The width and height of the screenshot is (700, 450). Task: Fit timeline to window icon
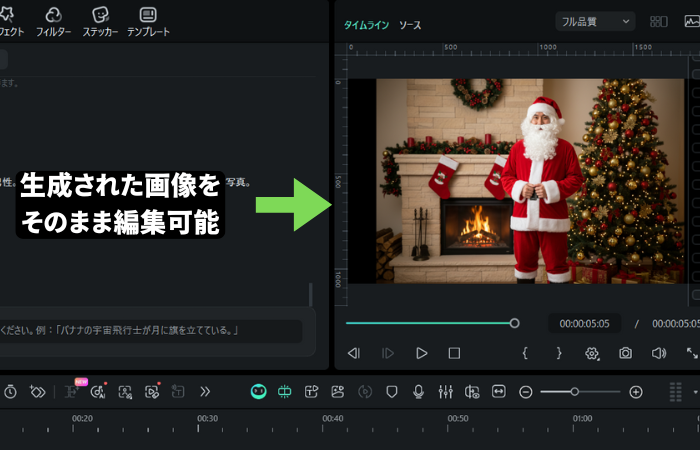[x=499, y=392]
